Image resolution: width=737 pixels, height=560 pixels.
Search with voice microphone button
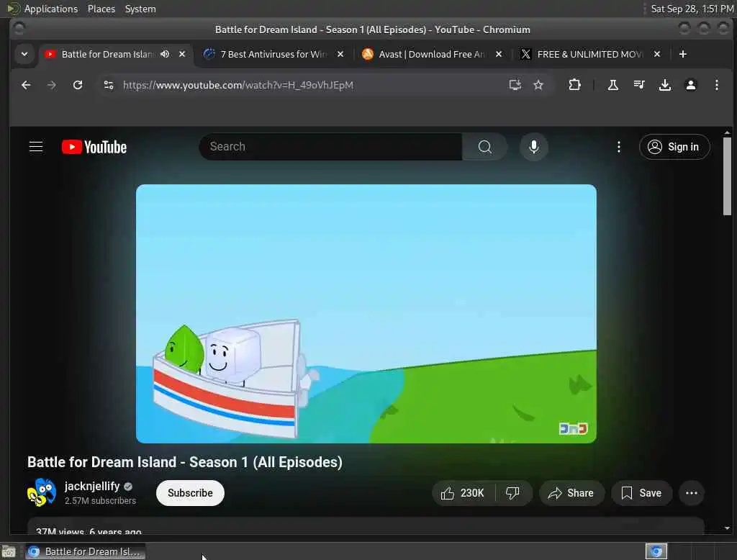point(533,147)
